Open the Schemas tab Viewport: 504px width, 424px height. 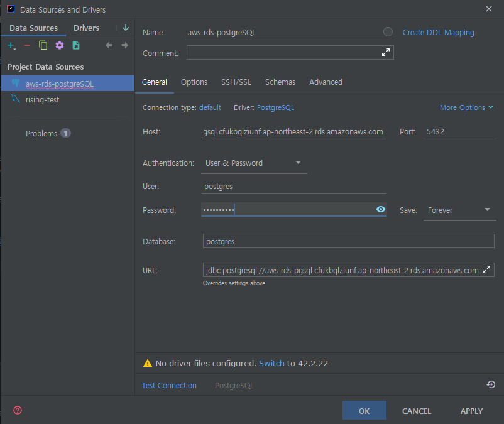(280, 82)
